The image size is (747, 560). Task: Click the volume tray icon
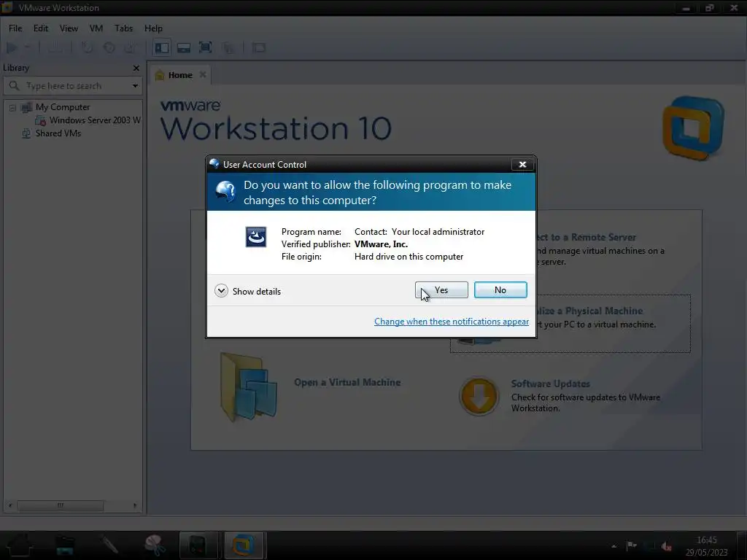coord(667,546)
